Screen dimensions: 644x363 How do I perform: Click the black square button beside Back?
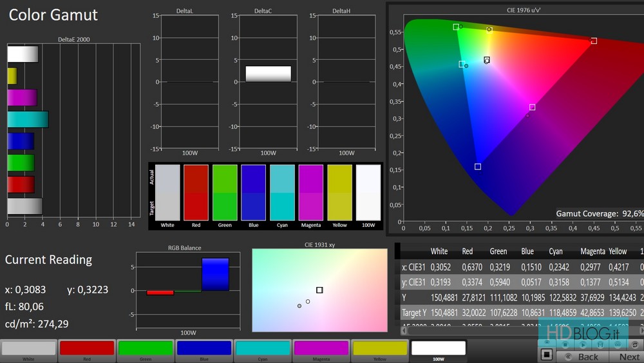point(547,355)
